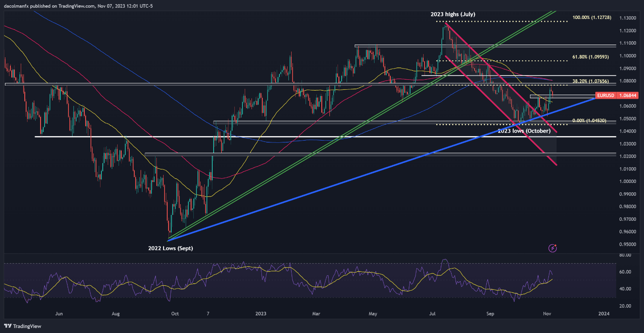Click the 2023 label on time axis
644x333 pixels.
point(261,314)
